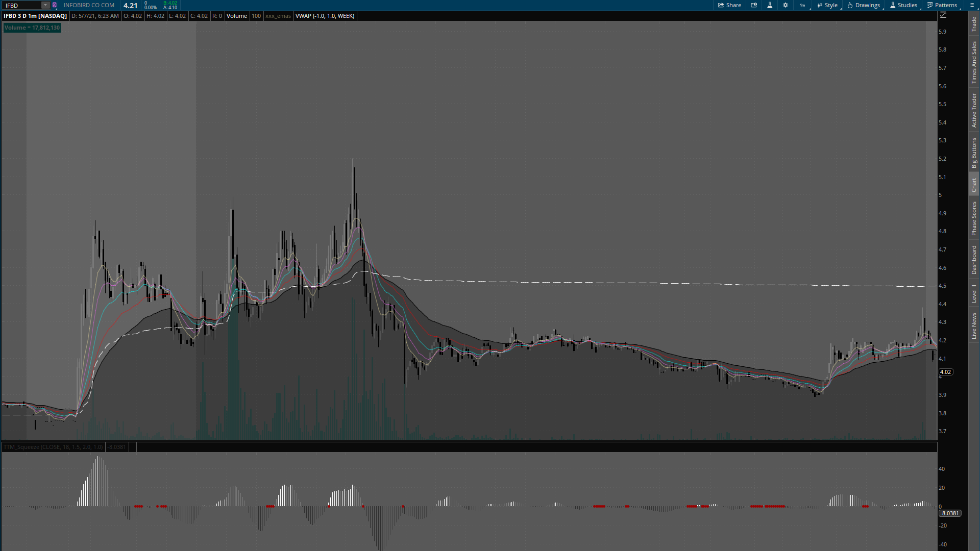Open the Patterns menu
Image resolution: width=980 pixels, height=551 pixels.
point(942,5)
